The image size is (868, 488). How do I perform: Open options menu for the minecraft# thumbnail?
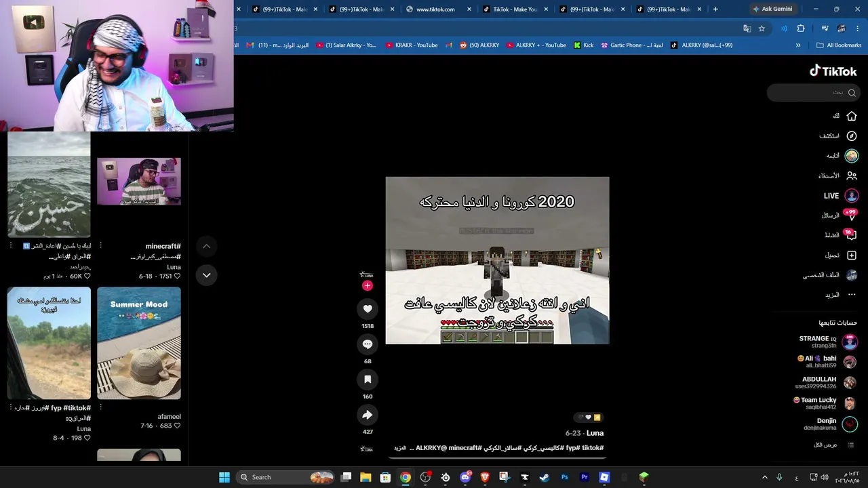[x=100, y=245]
